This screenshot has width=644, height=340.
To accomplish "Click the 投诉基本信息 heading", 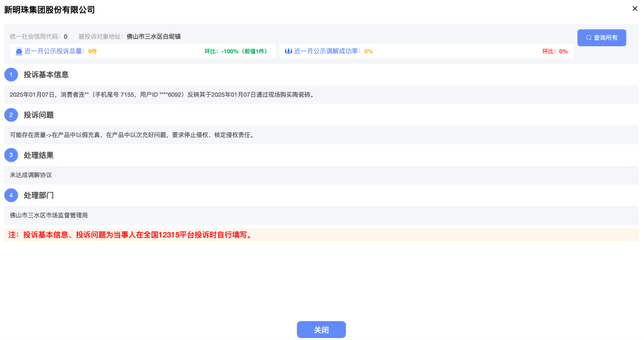I will click(46, 74).
